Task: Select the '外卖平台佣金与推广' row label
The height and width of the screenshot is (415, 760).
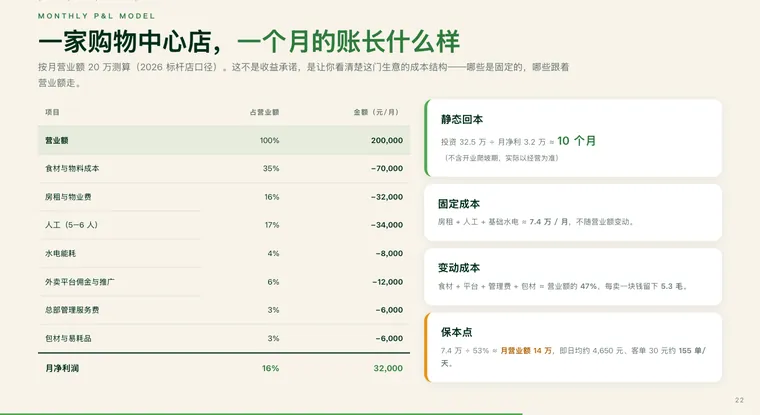Action: pos(80,282)
